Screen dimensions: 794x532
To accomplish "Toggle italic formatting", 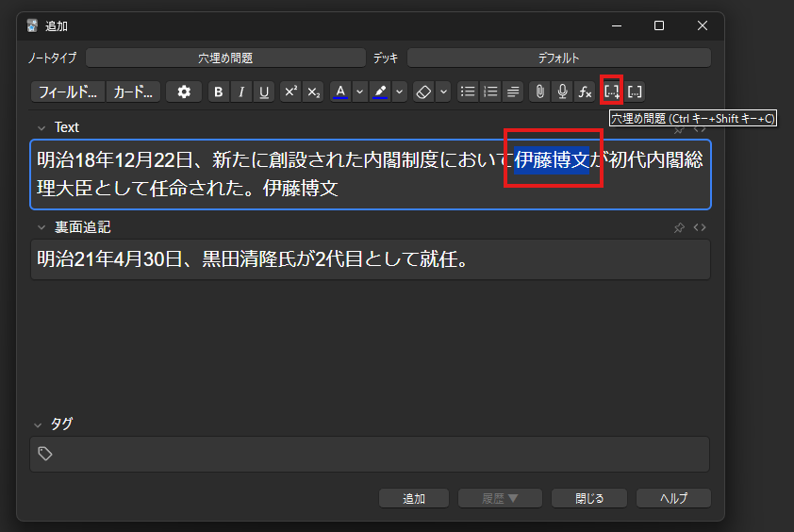I will coord(241,91).
